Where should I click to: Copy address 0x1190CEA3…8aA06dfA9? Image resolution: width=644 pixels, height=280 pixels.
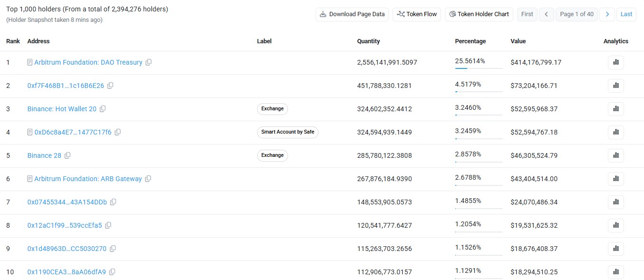112,272
